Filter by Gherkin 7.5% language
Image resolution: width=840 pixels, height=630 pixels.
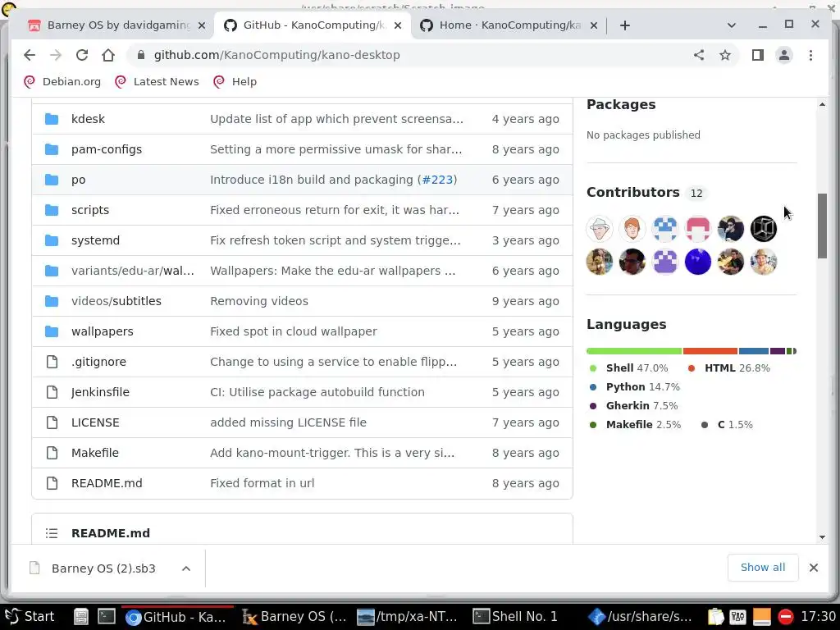click(634, 405)
